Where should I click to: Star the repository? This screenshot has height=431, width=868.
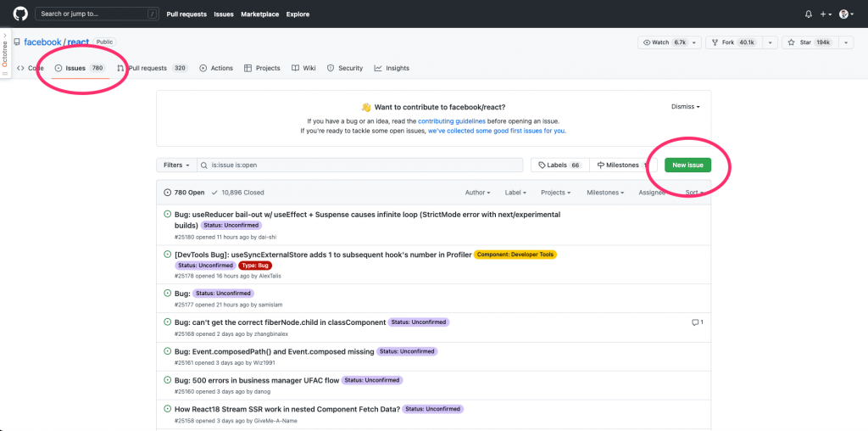click(810, 42)
